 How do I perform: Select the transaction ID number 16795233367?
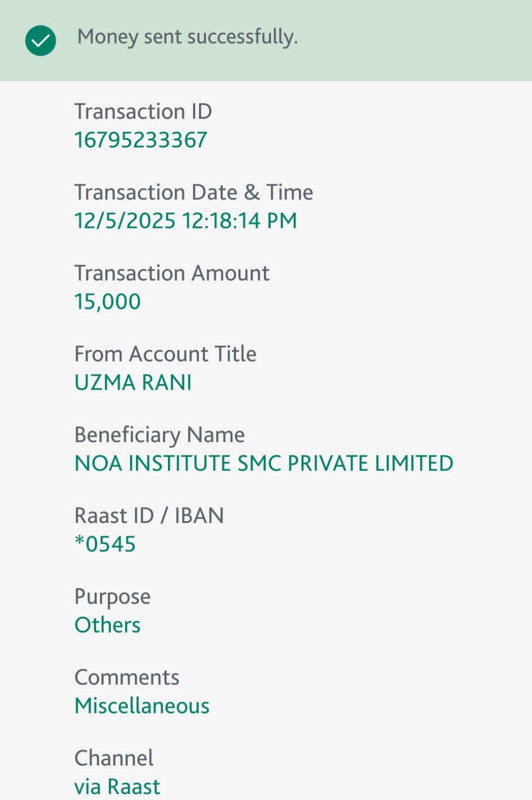pyautogui.click(x=140, y=140)
